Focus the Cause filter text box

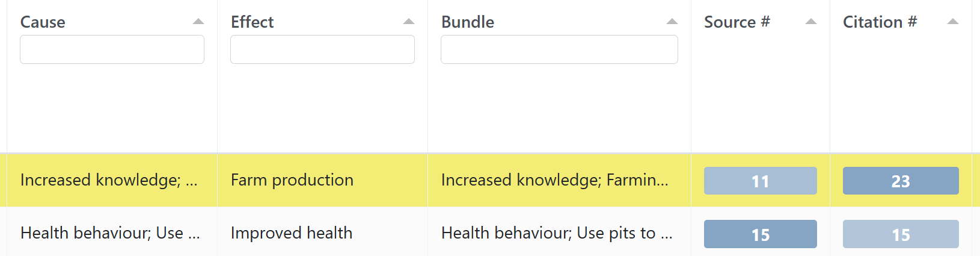coord(112,49)
